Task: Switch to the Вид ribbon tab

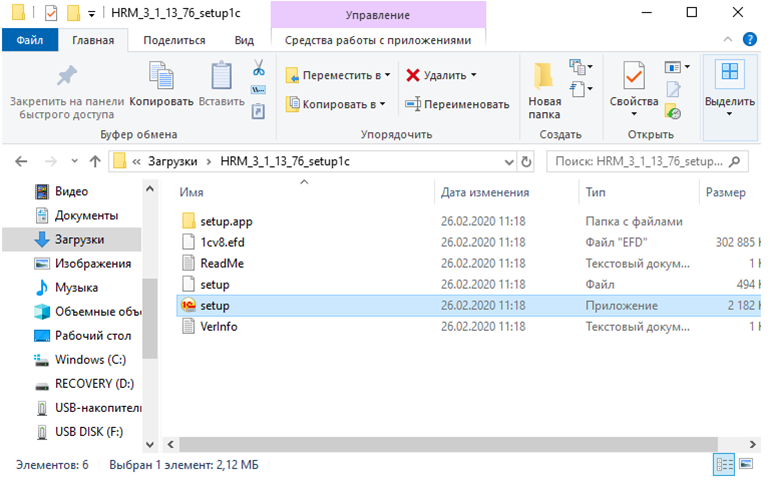Action: click(x=243, y=40)
